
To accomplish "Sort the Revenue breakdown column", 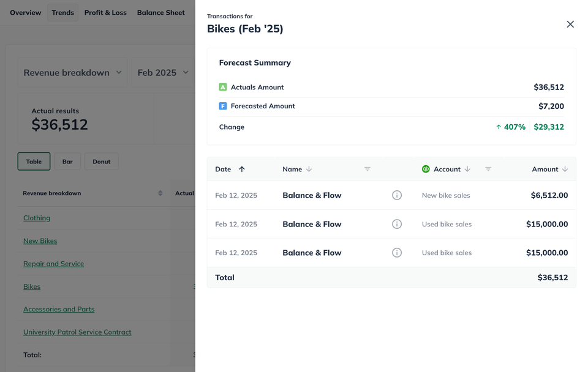I will coord(160,193).
